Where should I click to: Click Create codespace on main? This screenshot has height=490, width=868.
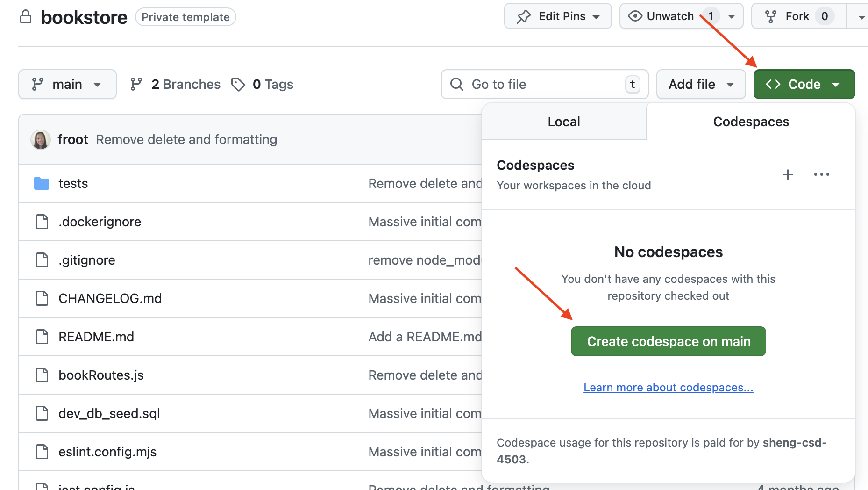668,341
